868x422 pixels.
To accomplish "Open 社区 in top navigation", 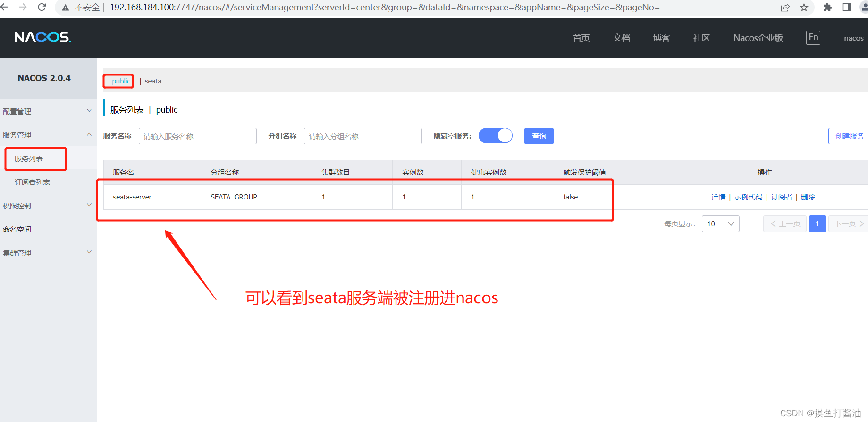I will (701, 38).
